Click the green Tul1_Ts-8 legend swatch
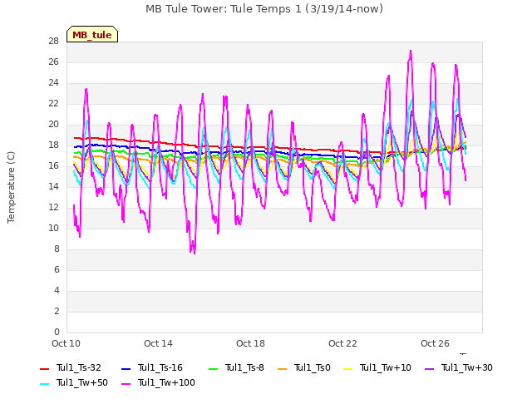This screenshot has width=532, height=399. [213, 368]
